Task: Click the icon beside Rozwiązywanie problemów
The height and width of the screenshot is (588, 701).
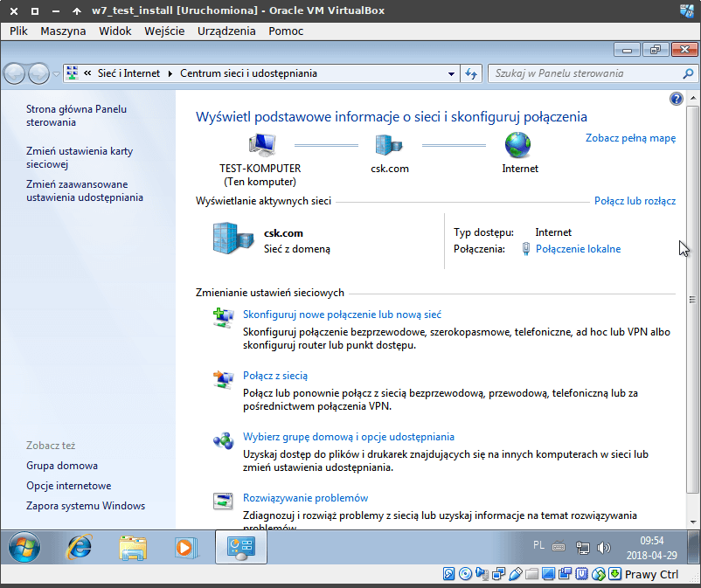Action: [x=223, y=502]
